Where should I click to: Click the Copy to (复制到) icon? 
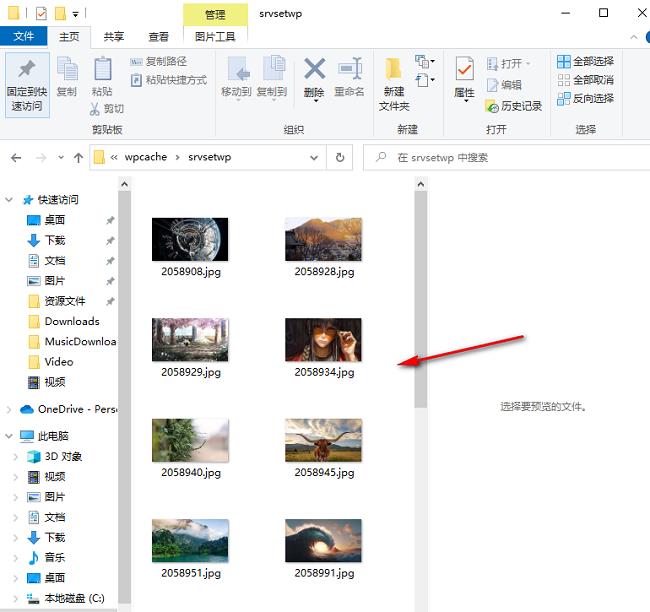(274, 68)
